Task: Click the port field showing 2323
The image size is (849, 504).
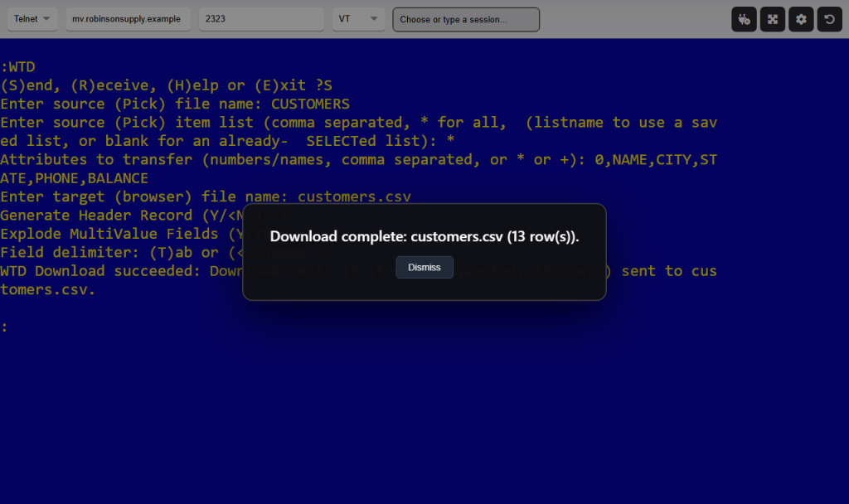Action: (x=261, y=19)
